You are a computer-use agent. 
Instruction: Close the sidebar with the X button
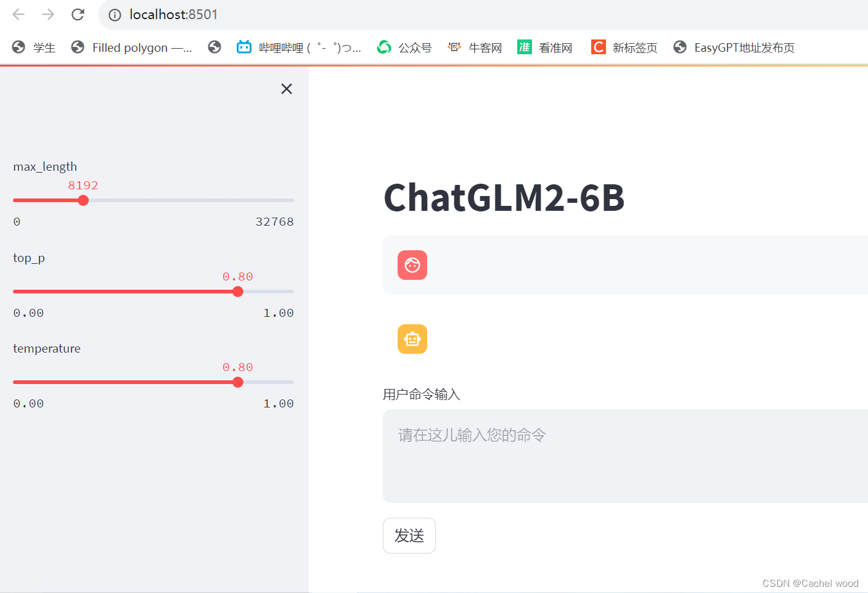tap(286, 89)
